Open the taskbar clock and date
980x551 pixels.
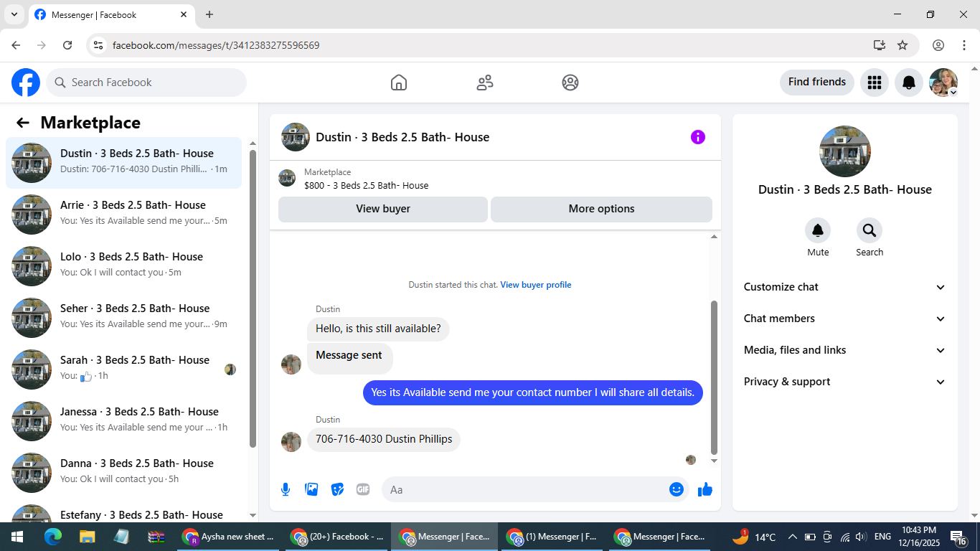[x=918, y=537]
